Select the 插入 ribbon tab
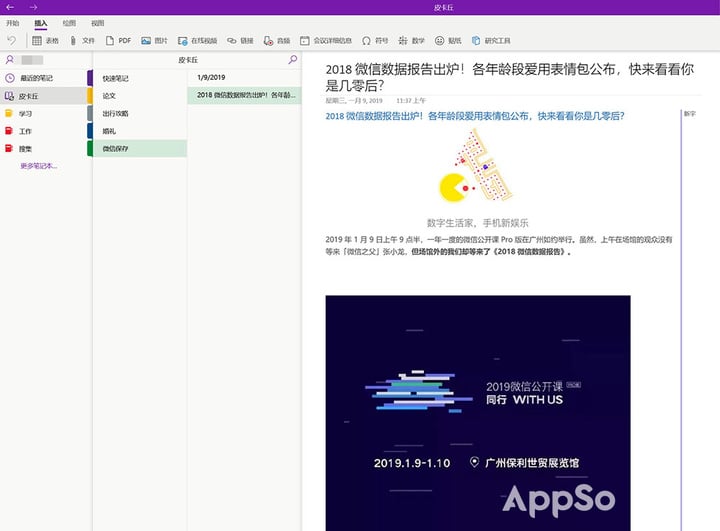This screenshot has width=720, height=531. pyautogui.click(x=41, y=23)
